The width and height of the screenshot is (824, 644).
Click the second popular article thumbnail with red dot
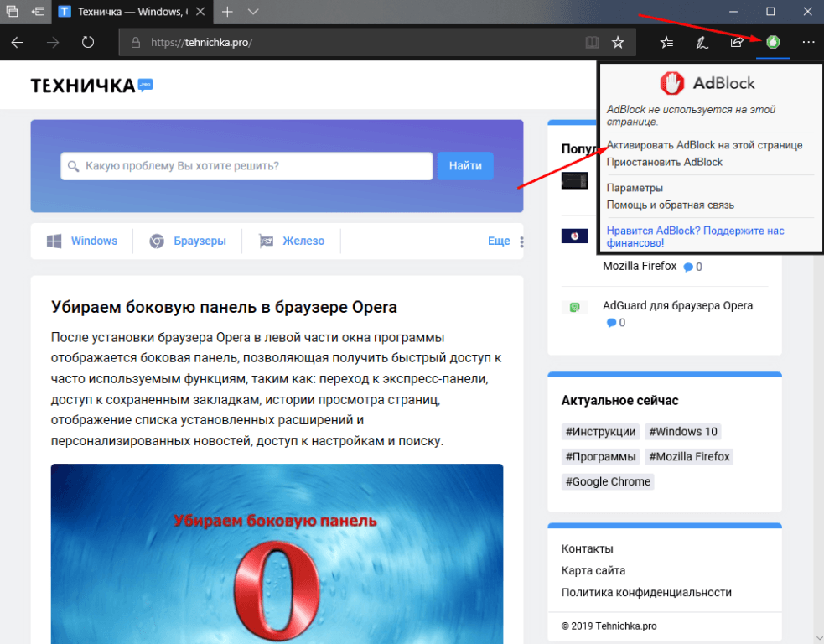[x=574, y=236]
